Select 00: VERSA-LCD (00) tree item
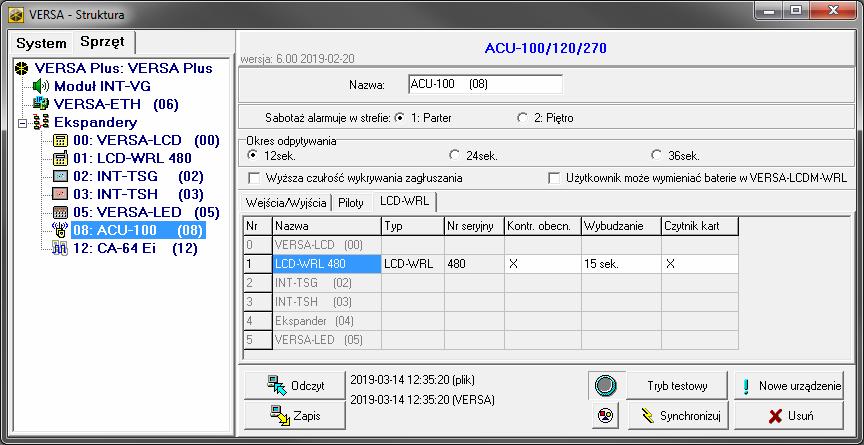The height and width of the screenshot is (445, 864). point(146,140)
